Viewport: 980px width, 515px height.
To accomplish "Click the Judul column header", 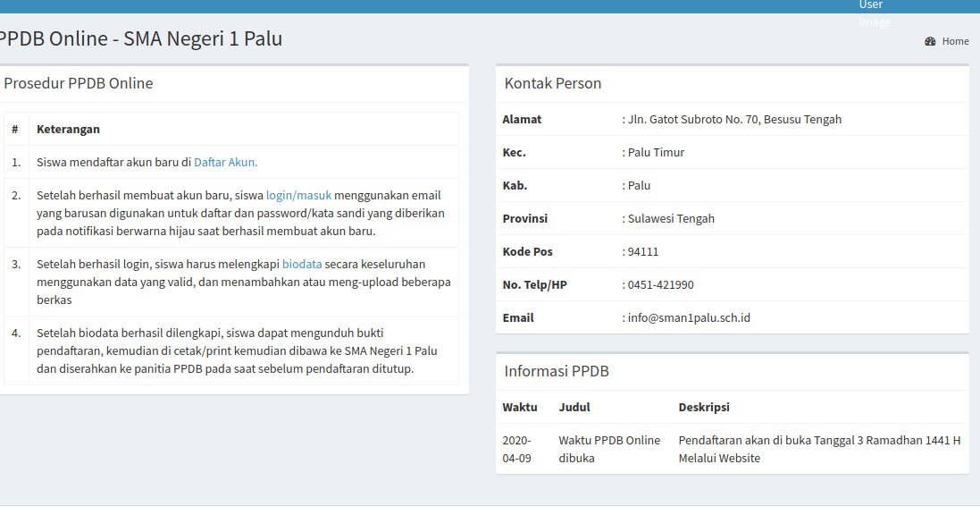I will click(x=574, y=408).
